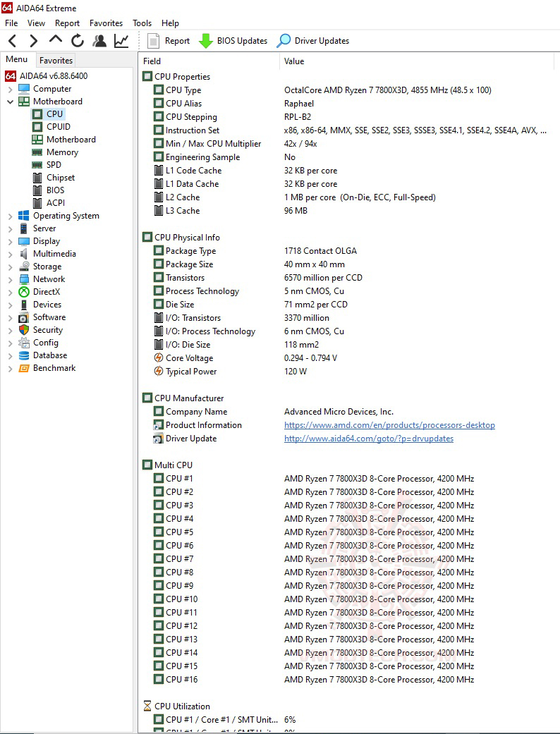The image size is (560, 734).
Task: Select the Database tree icon
Action: coord(24,355)
